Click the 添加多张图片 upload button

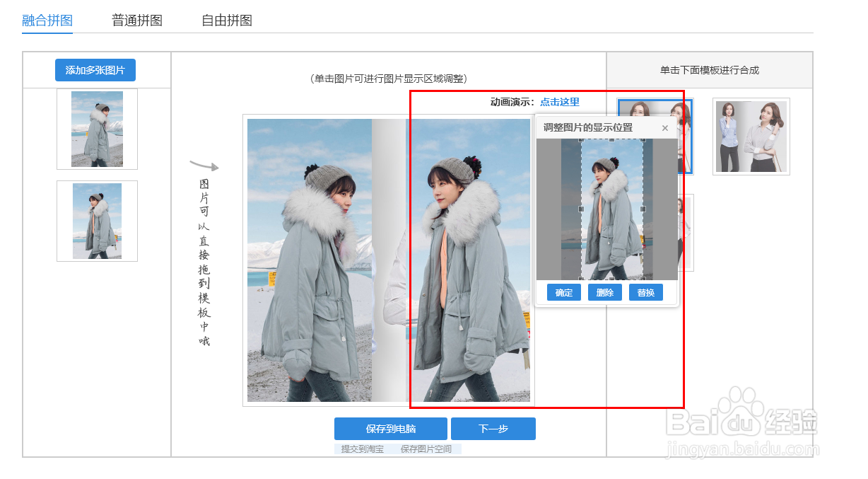click(95, 69)
